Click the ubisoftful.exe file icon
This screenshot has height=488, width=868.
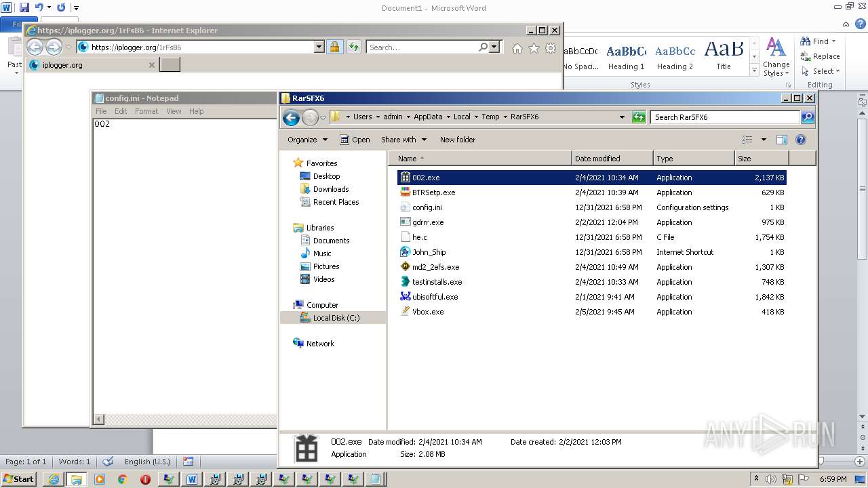click(405, 297)
